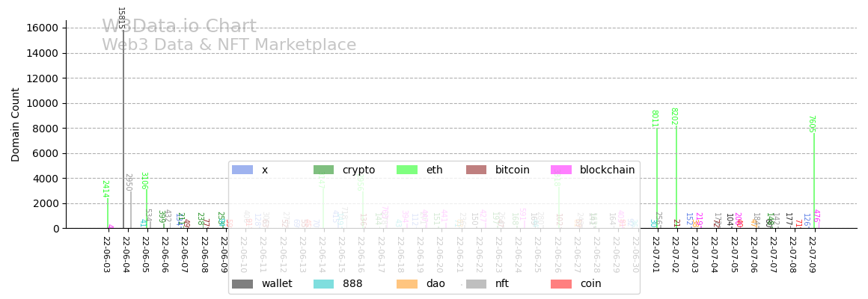Click the Domain Count axis label
Image resolution: width=868 pixels, height=299 pixels.
point(16,124)
